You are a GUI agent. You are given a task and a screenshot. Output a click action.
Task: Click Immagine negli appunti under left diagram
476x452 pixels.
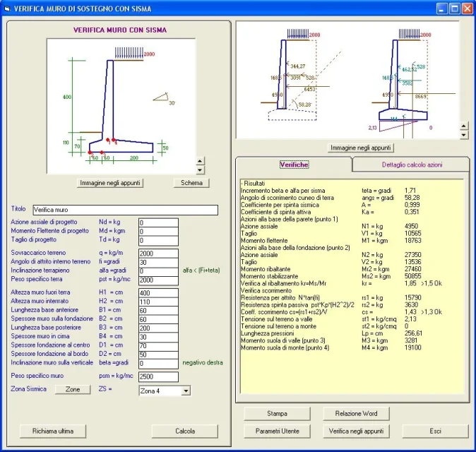111,183
